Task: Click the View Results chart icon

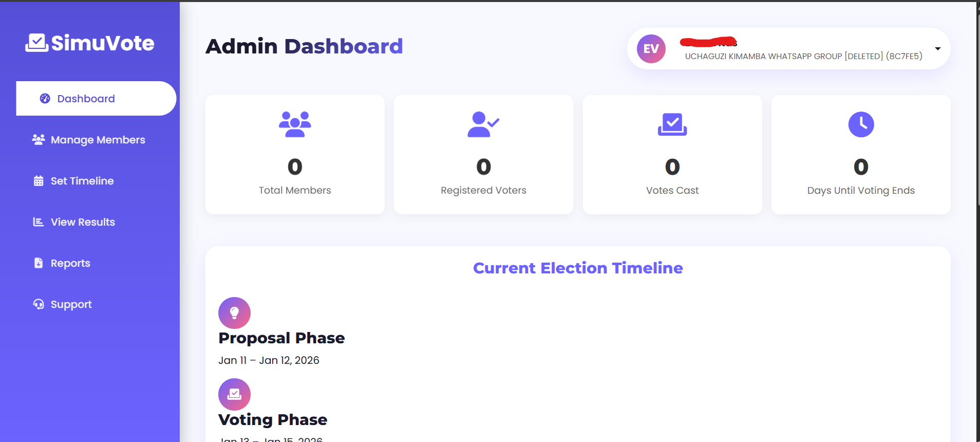Action: click(37, 222)
